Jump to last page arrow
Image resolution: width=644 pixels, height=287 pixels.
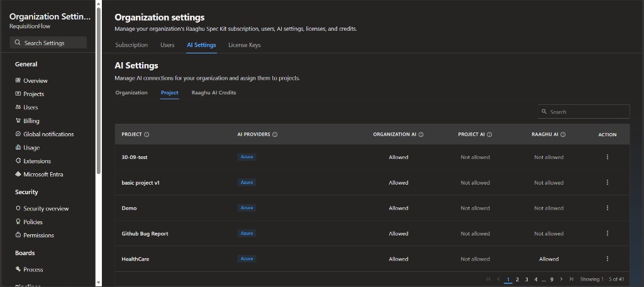click(571, 279)
